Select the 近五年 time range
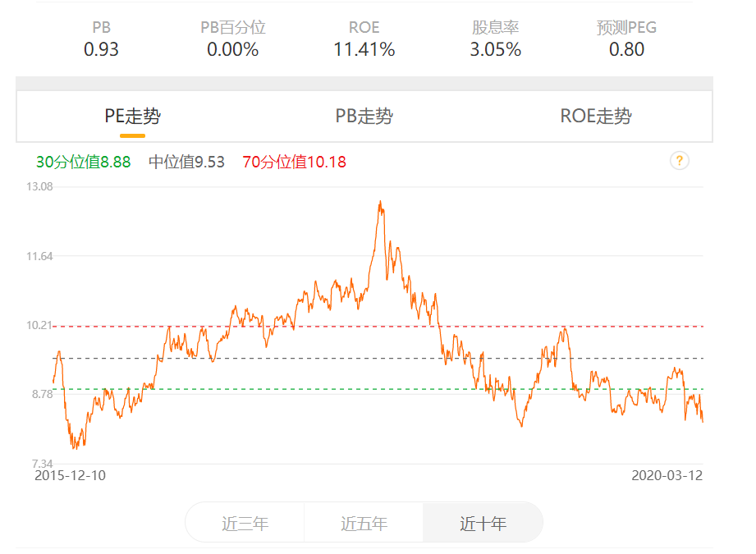Viewport: 756px width, 554px height. [x=364, y=522]
